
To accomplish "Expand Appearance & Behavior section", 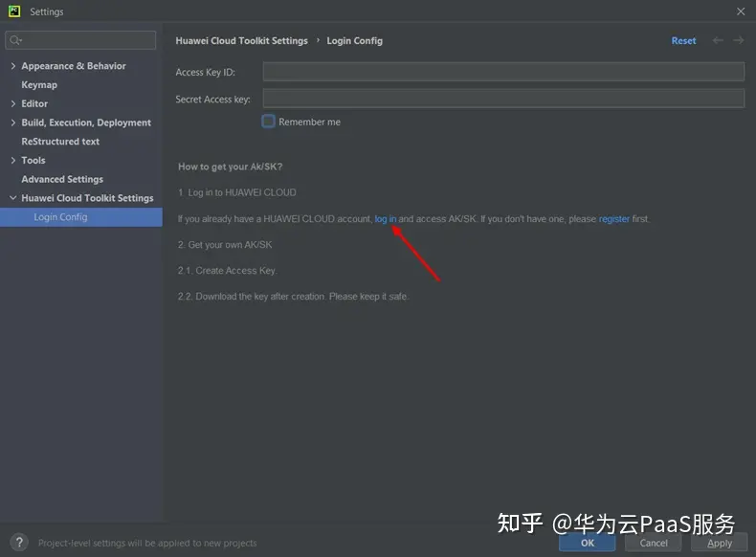I will 13,66.
